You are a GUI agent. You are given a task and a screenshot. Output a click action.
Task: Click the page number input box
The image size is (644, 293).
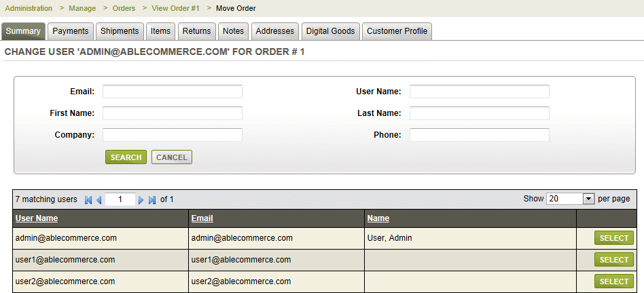click(x=121, y=199)
